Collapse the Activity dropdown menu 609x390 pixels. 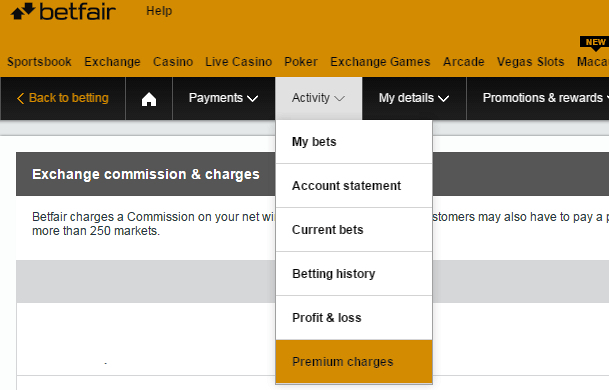(x=318, y=98)
